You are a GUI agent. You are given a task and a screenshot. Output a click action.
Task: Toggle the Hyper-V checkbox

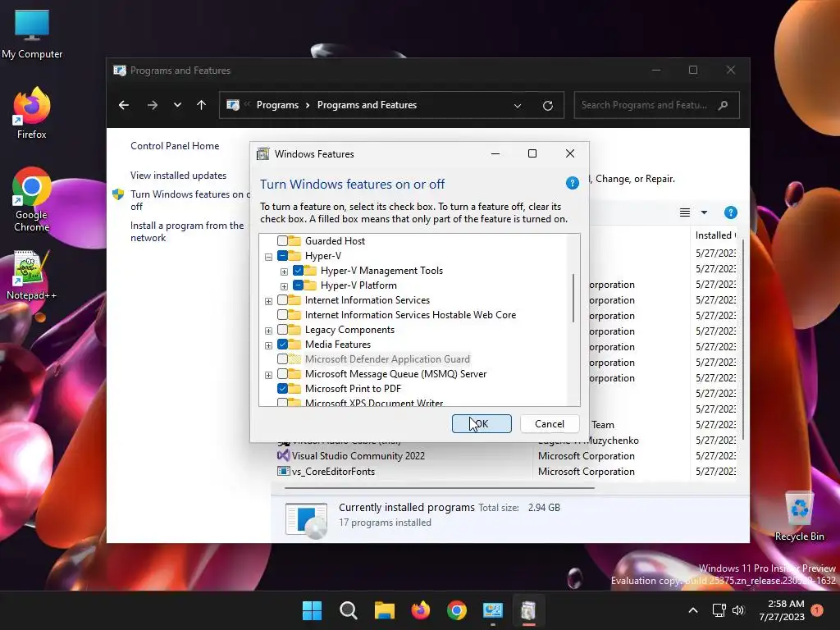tap(282, 256)
